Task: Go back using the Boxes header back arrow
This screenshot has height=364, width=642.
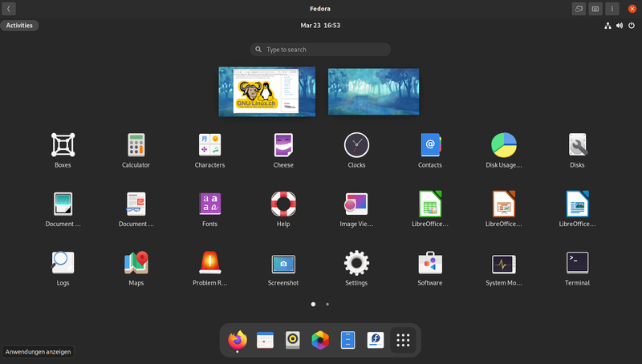Action: coord(9,9)
